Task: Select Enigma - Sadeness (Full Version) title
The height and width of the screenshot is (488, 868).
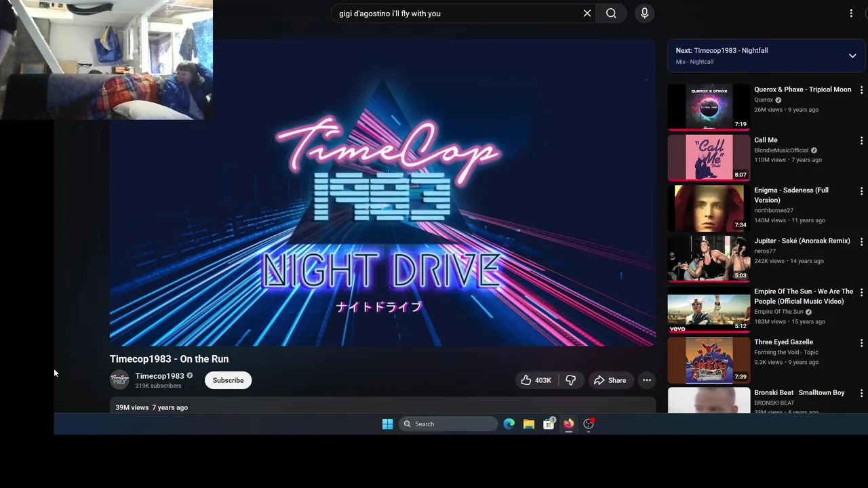Action: point(791,195)
